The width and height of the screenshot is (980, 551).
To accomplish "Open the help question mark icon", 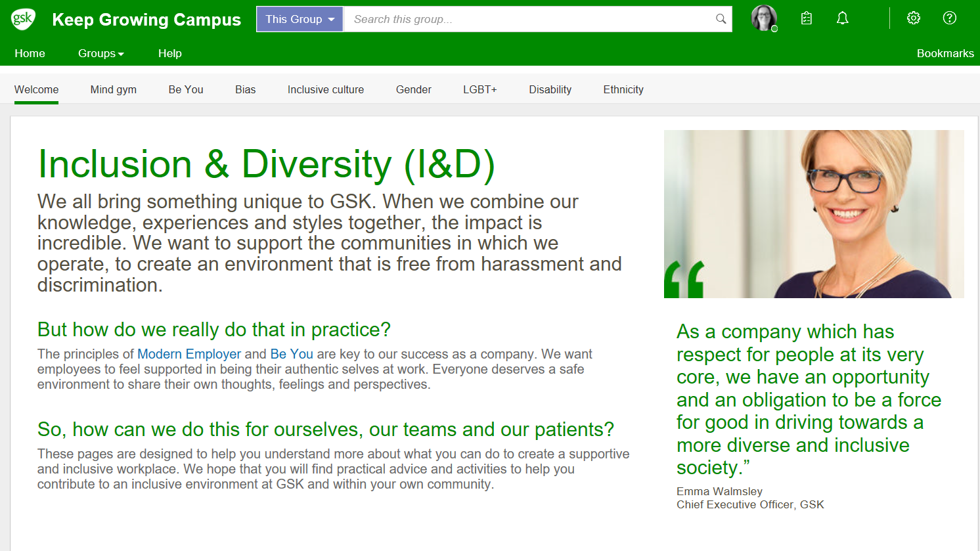I will click(950, 18).
